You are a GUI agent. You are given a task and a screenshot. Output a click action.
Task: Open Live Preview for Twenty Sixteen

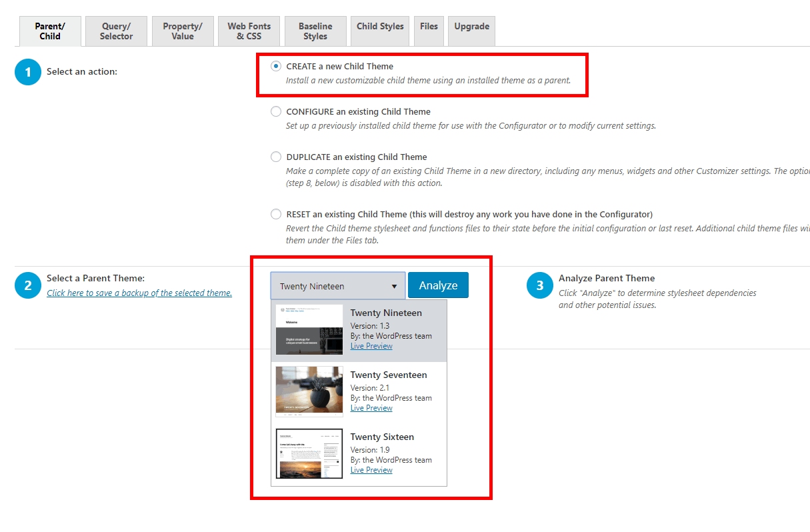click(371, 470)
